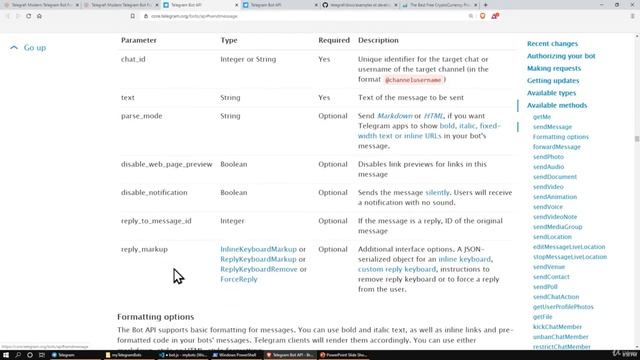The image size is (640, 360).
Task: Switch to Windows PowerShell in taskbar
Action: point(236,355)
